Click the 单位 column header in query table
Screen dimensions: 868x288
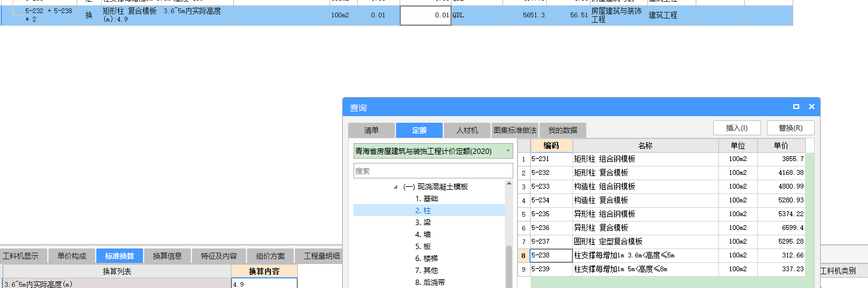[x=738, y=145]
